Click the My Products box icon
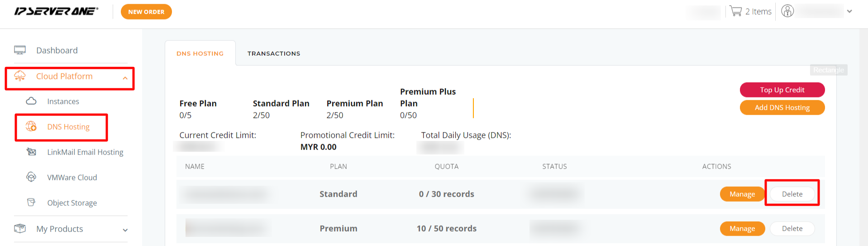This screenshot has width=868, height=246. (20, 228)
